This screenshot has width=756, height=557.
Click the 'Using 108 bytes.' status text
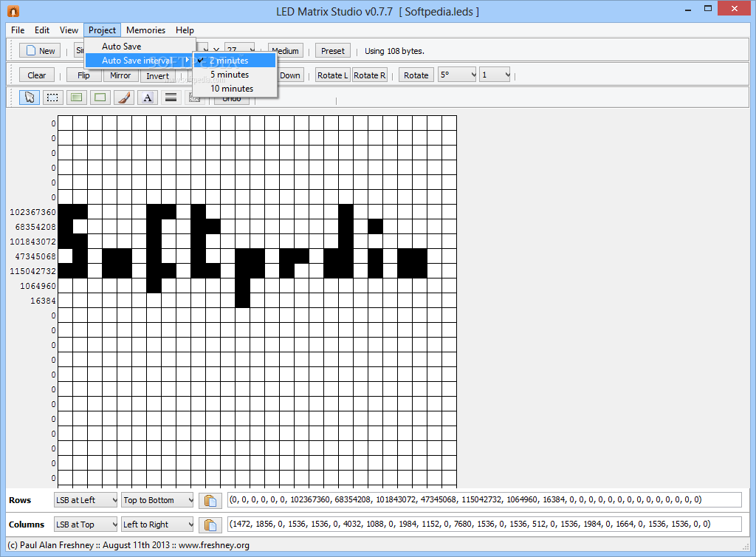394,51
